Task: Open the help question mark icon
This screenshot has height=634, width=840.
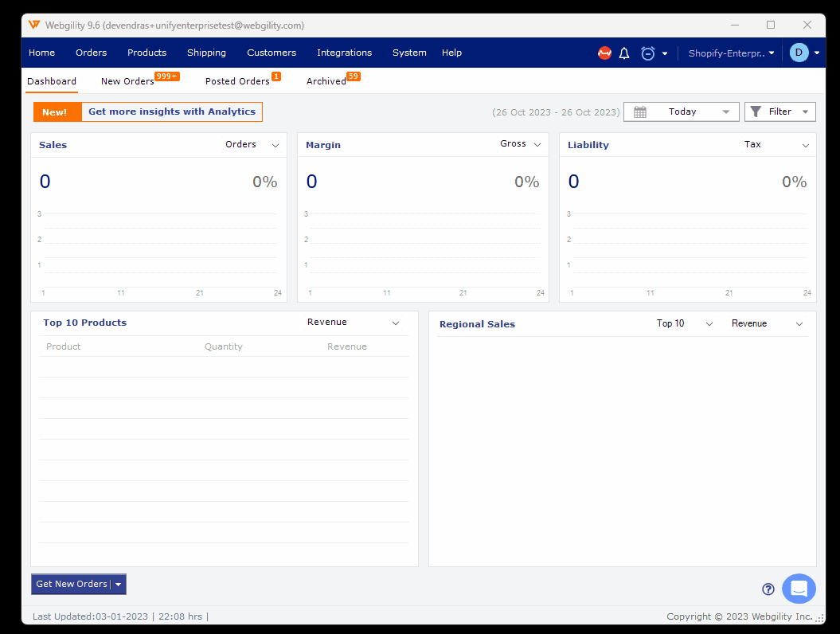Action: point(768,589)
